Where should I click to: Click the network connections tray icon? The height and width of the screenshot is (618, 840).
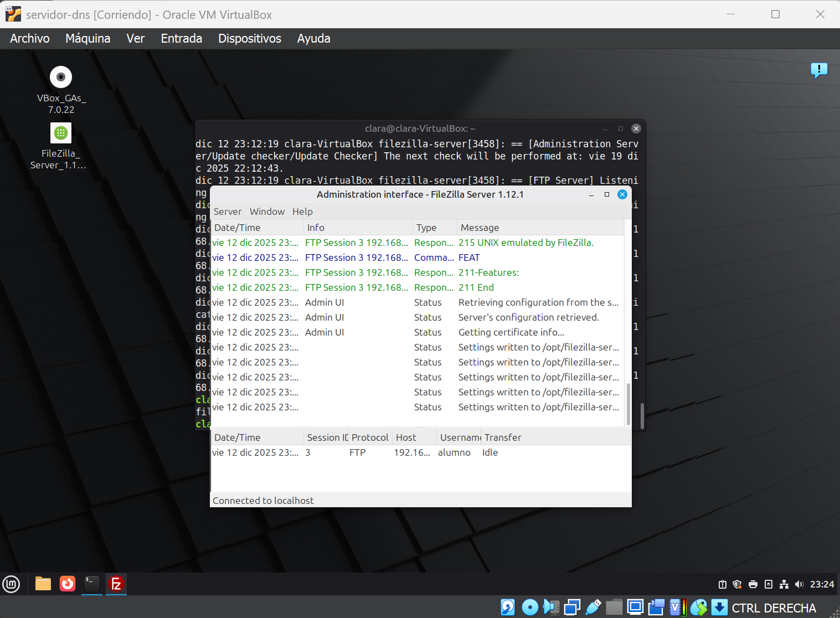pyautogui.click(x=784, y=584)
